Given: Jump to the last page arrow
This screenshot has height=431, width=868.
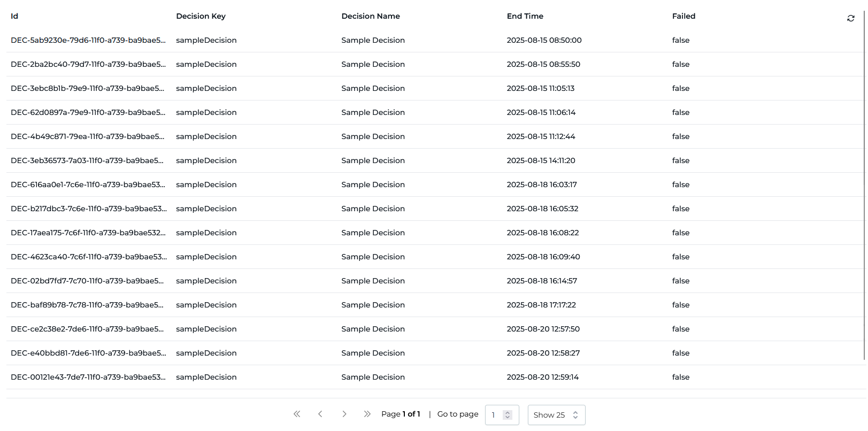Looking at the screenshot, I should point(367,414).
